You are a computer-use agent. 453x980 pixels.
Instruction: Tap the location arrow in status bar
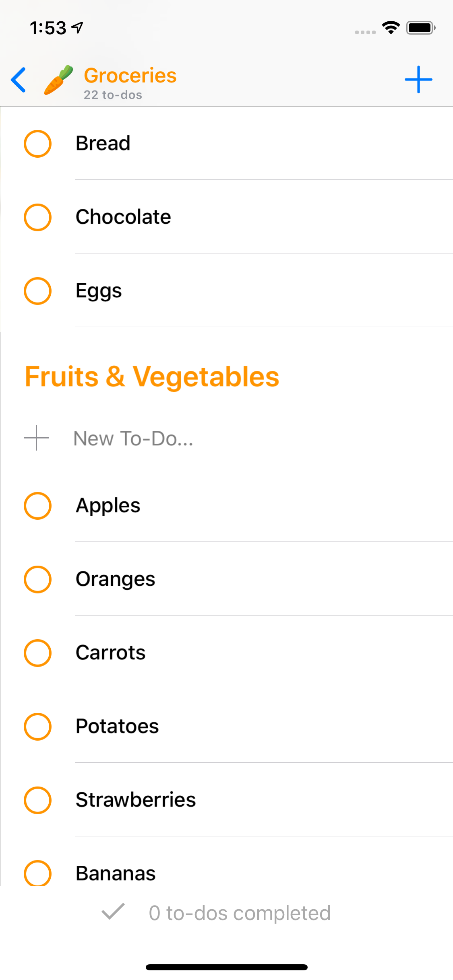(x=77, y=27)
